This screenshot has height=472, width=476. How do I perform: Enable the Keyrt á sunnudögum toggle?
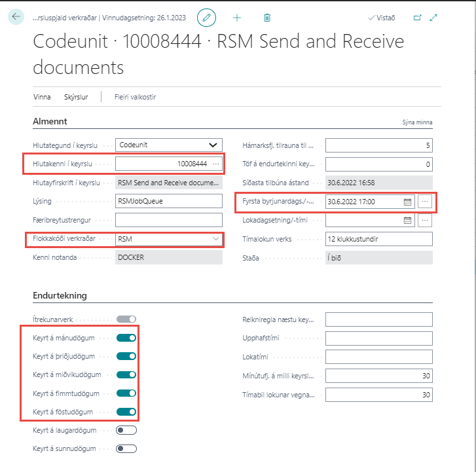(126, 449)
